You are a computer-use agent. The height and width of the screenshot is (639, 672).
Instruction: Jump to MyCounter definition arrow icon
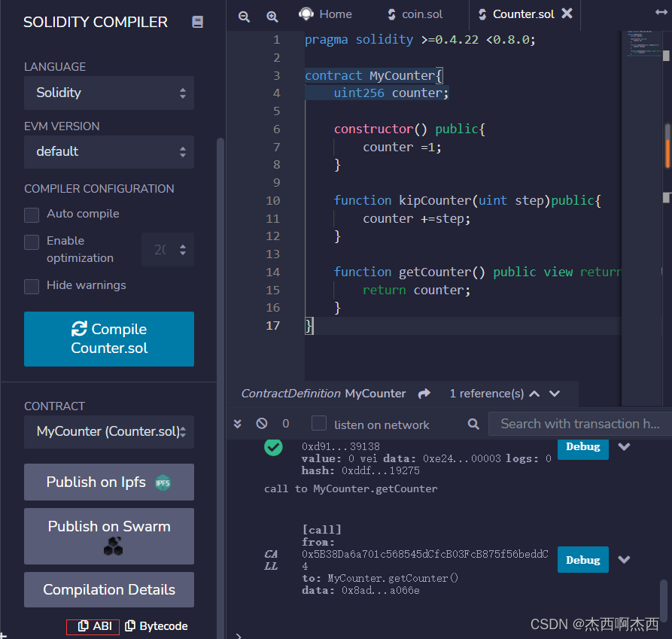click(424, 394)
